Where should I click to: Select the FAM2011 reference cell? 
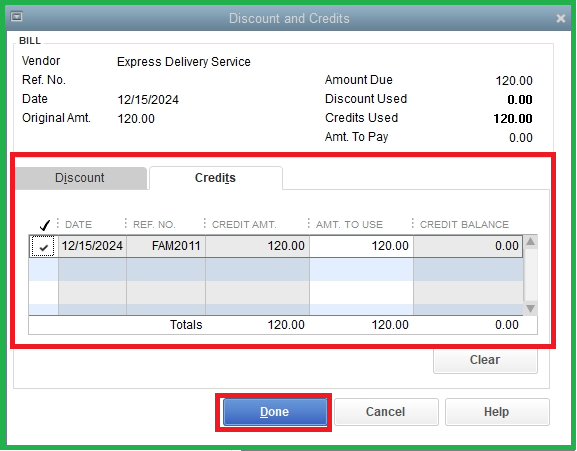[166, 246]
